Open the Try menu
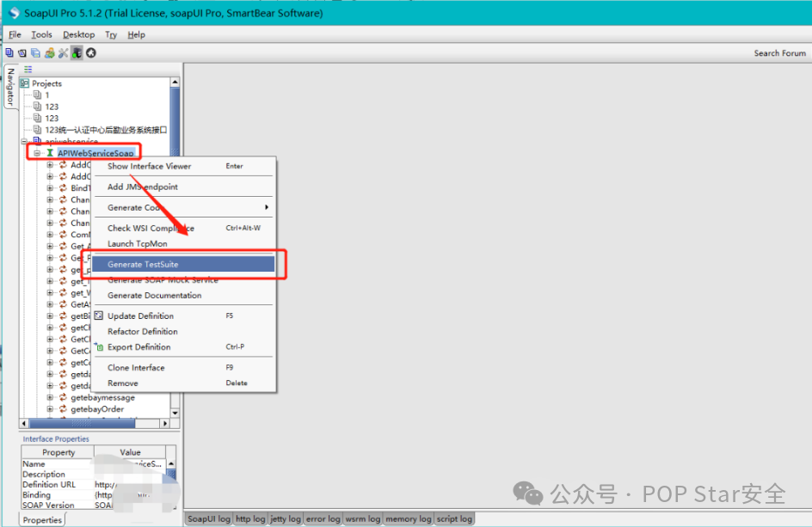Screen dimensions: 812x527 (x=111, y=34)
